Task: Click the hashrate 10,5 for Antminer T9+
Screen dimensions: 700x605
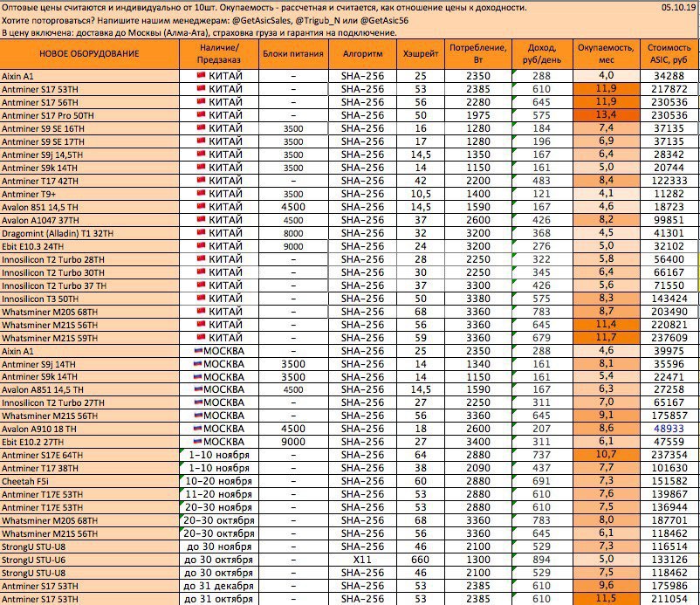Action: [421, 194]
